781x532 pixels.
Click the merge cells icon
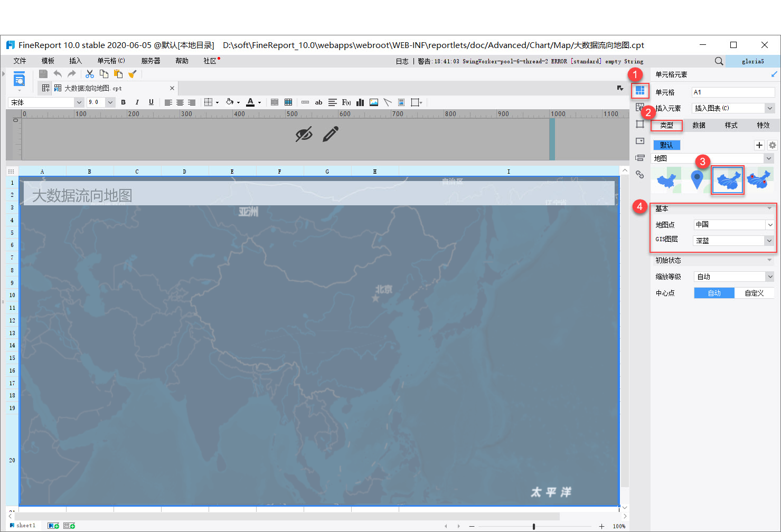coord(275,102)
